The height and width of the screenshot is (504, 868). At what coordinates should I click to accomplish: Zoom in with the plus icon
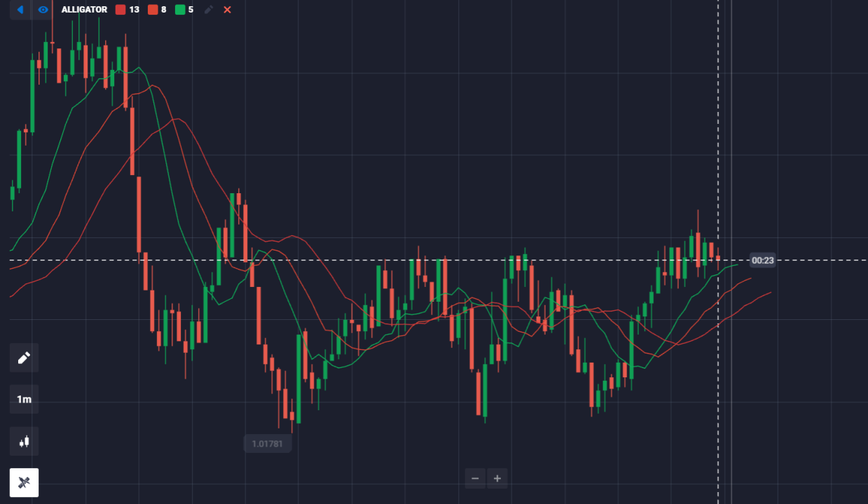(497, 478)
